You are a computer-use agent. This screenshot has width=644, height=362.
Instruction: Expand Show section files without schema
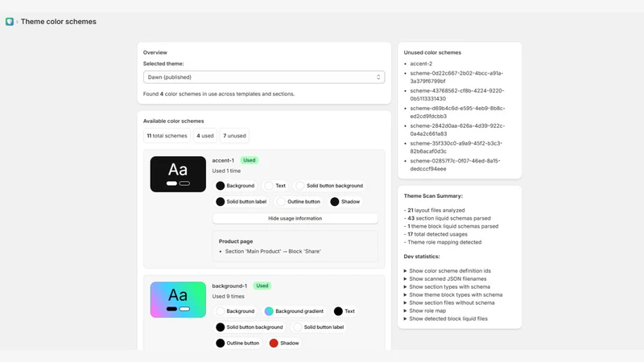pos(449,302)
